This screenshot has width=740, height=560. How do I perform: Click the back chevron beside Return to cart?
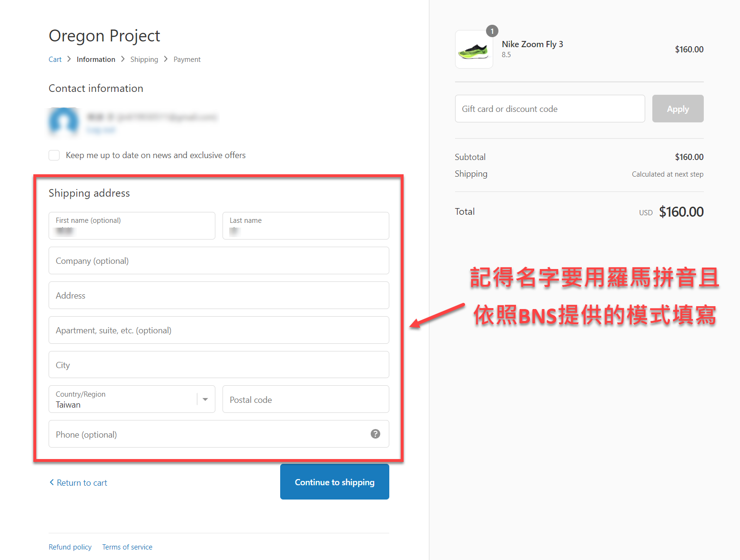click(51, 482)
